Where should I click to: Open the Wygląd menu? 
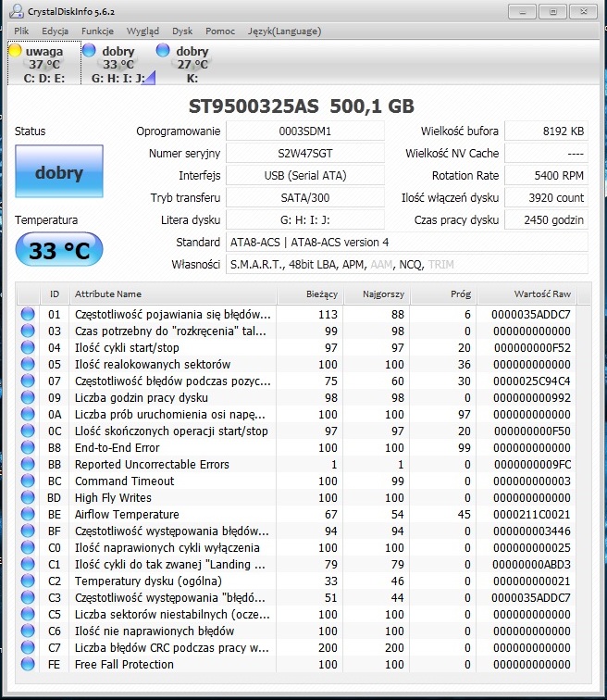(x=142, y=31)
